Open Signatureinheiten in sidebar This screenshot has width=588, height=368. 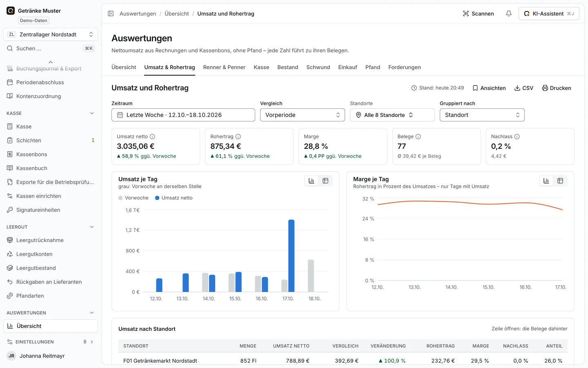click(x=51, y=210)
